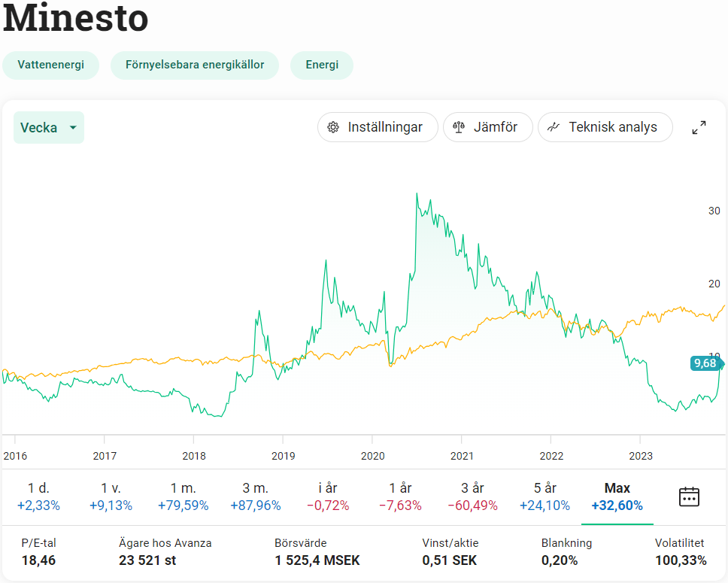Screen dimensions: 728x583
Task: Select the 1 d. time period
Action: click(x=38, y=496)
